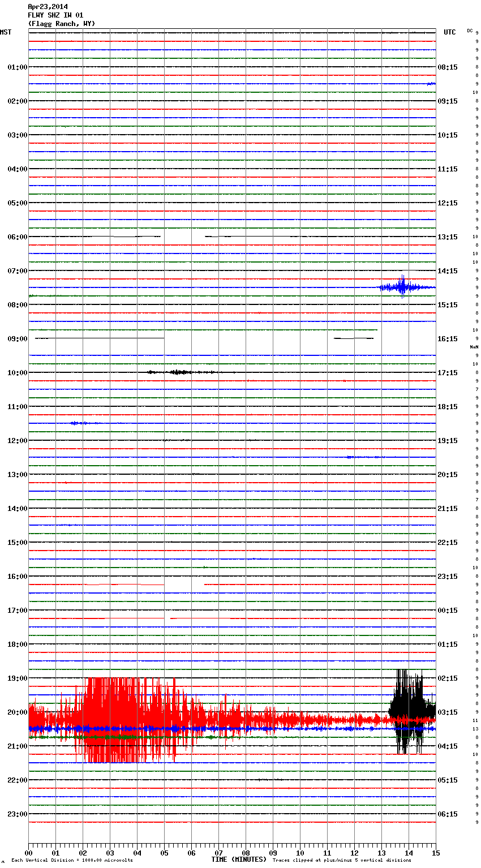Click the large black burst near minute 14
481x868 pixels.
pyautogui.click(x=411, y=711)
